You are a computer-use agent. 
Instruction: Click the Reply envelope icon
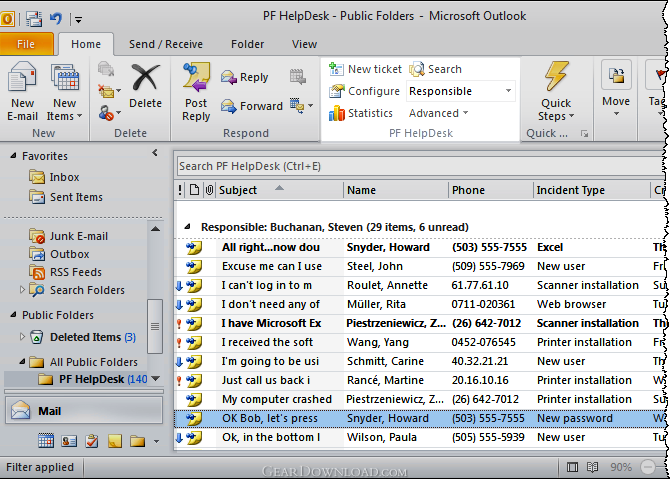(x=229, y=77)
